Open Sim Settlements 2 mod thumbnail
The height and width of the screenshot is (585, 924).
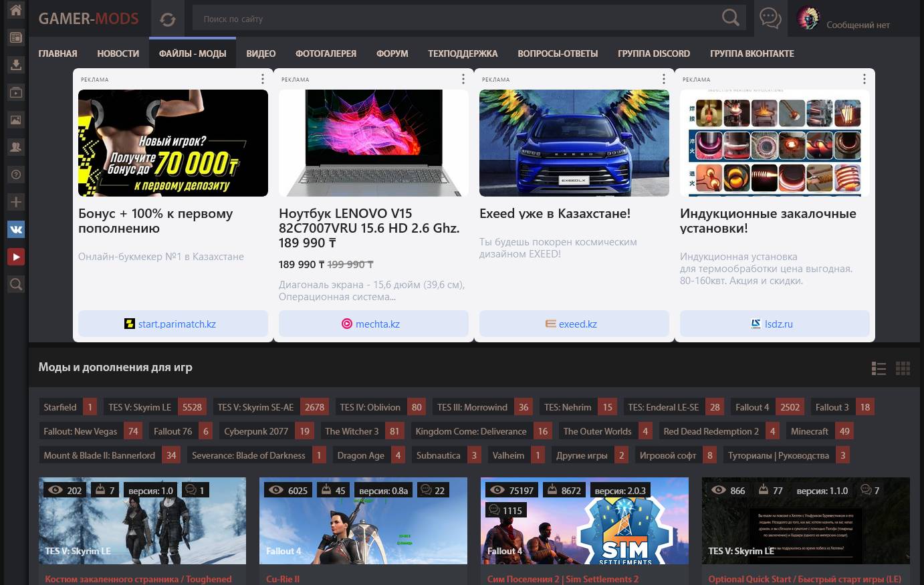pyautogui.click(x=584, y=521)
